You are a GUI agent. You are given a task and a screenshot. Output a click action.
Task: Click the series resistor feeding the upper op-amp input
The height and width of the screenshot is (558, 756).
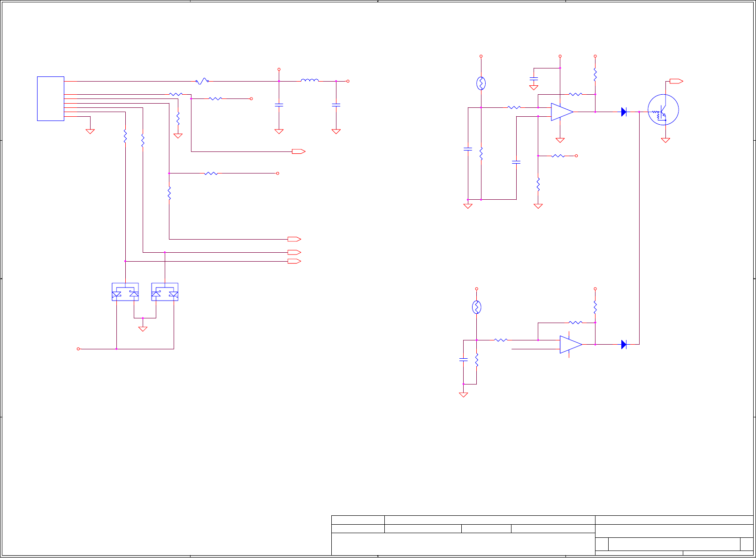514,107
